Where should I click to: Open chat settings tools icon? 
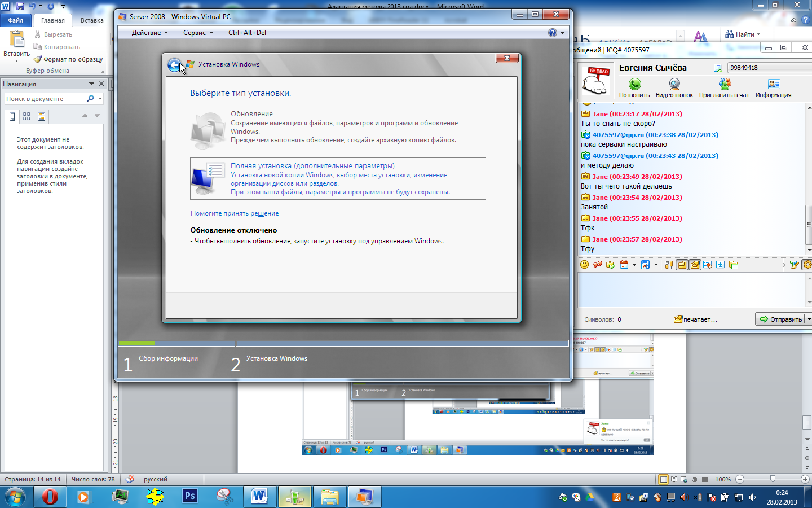click(669, 265)
